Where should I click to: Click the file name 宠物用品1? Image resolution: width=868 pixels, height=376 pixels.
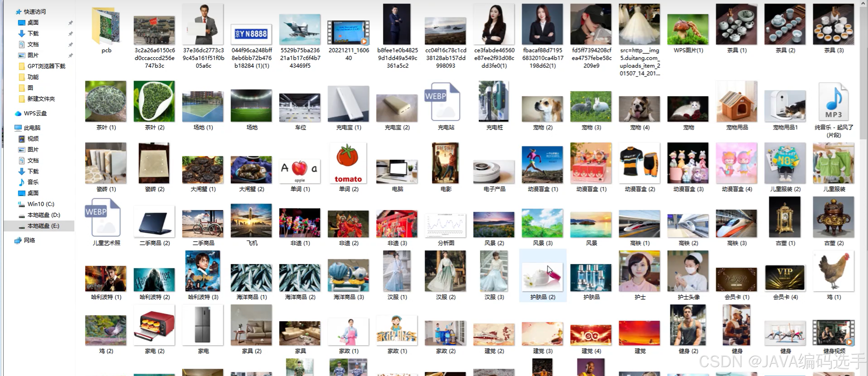pos(785,128)
